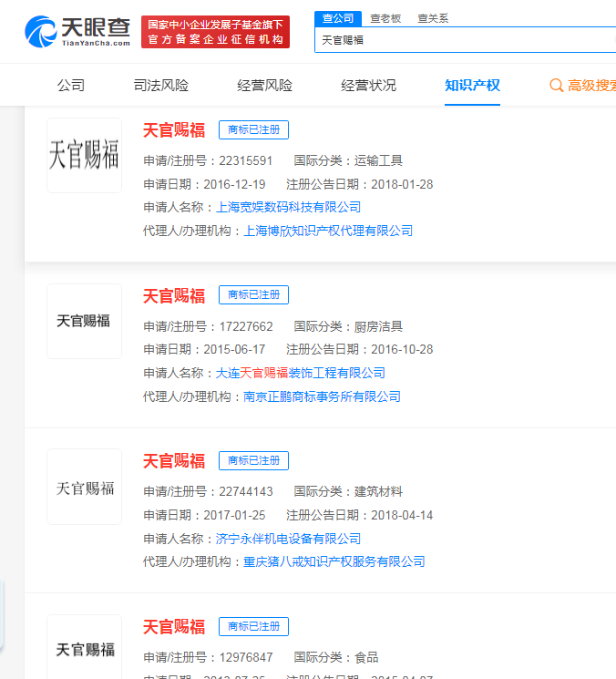
Task: Click application date 2015-06-17
Action: pos(234,349)
